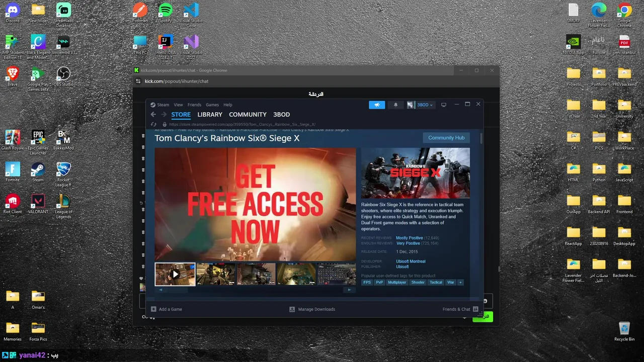Viewport: 644px width, 362px height.
Task: Open the NVIDIA App desktop icon
Action: [574, 45]
